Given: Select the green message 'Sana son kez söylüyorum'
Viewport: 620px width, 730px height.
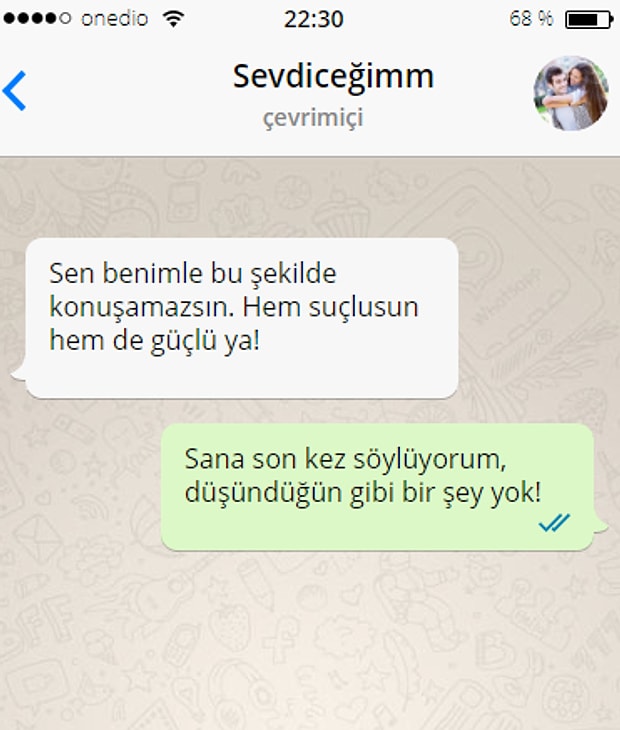Looking at the screenshot, I should [377, 487].
